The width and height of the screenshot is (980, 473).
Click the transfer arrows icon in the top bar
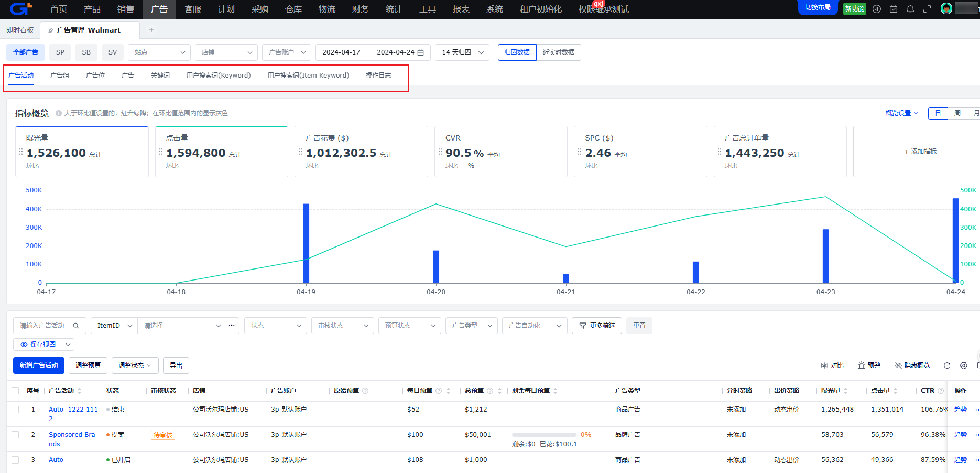click(877, 9)
